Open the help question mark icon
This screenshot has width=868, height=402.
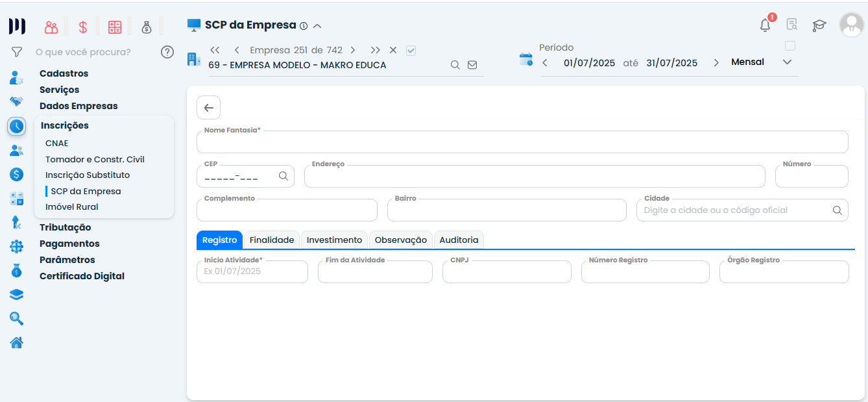click(x=167, y=52)
